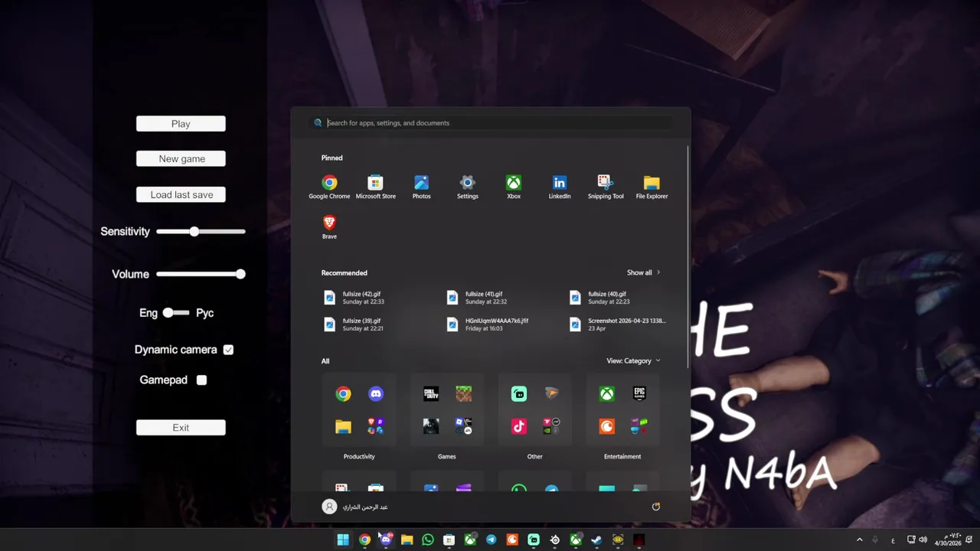Launch Call of Duty in Games group
This screenshot has height=551, width=980.
point(431,394)
